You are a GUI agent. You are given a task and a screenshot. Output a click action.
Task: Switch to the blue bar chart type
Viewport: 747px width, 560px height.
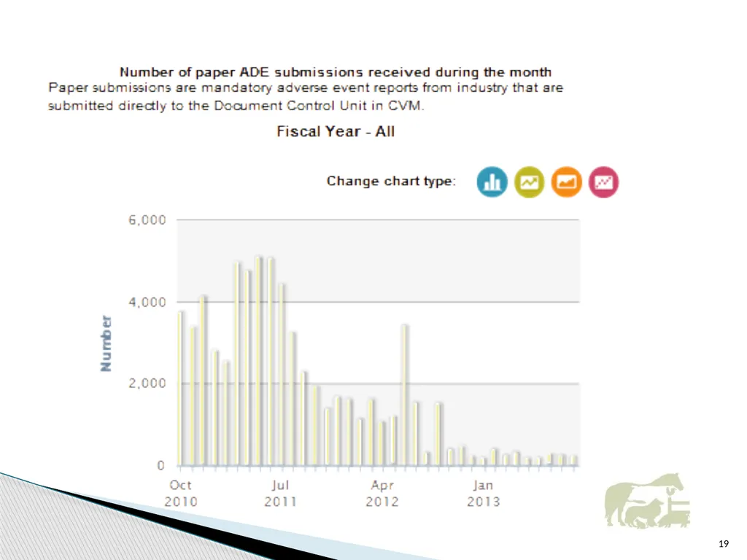point(492,182)
